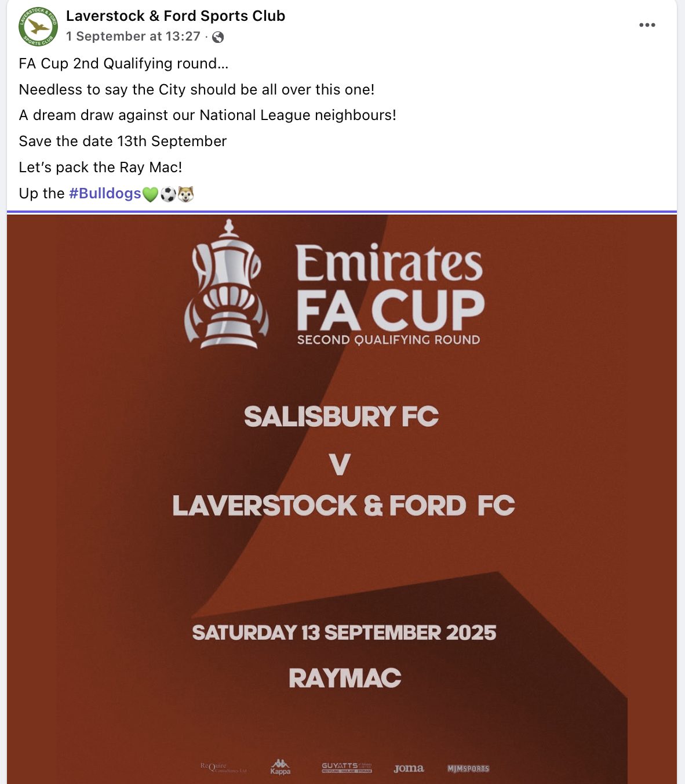Open the Laverstock & Ford club profile picture

tap(38, 26)
